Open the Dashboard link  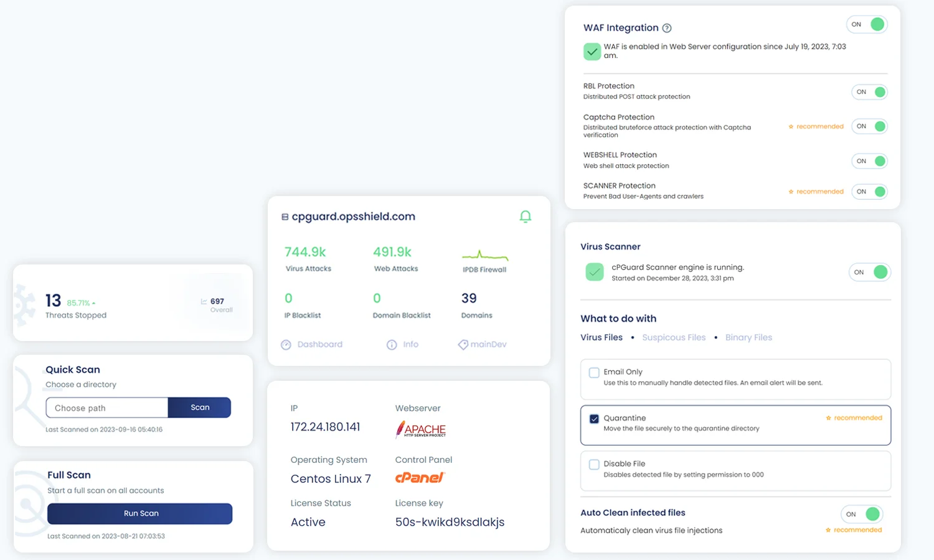[x=320, y=344]
